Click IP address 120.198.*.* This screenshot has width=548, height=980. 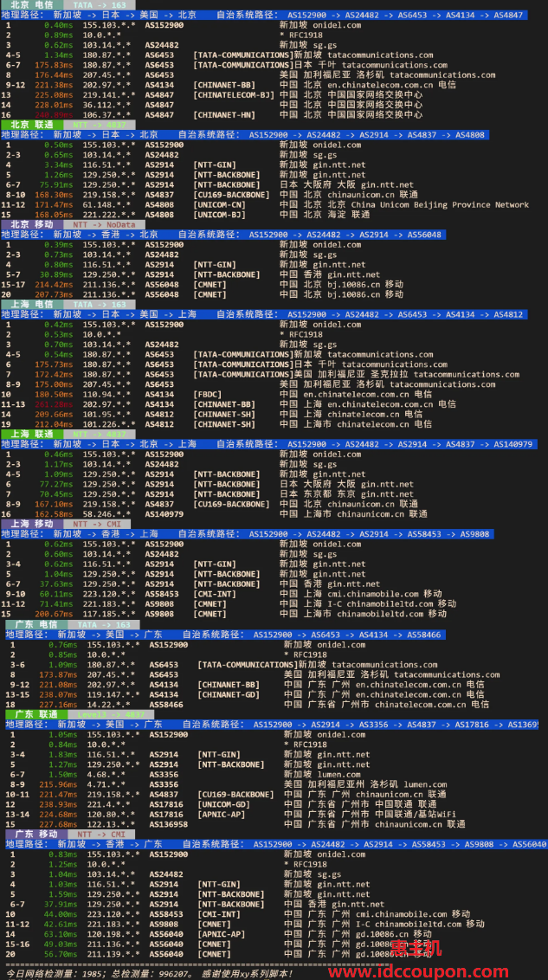pos(113,934)
